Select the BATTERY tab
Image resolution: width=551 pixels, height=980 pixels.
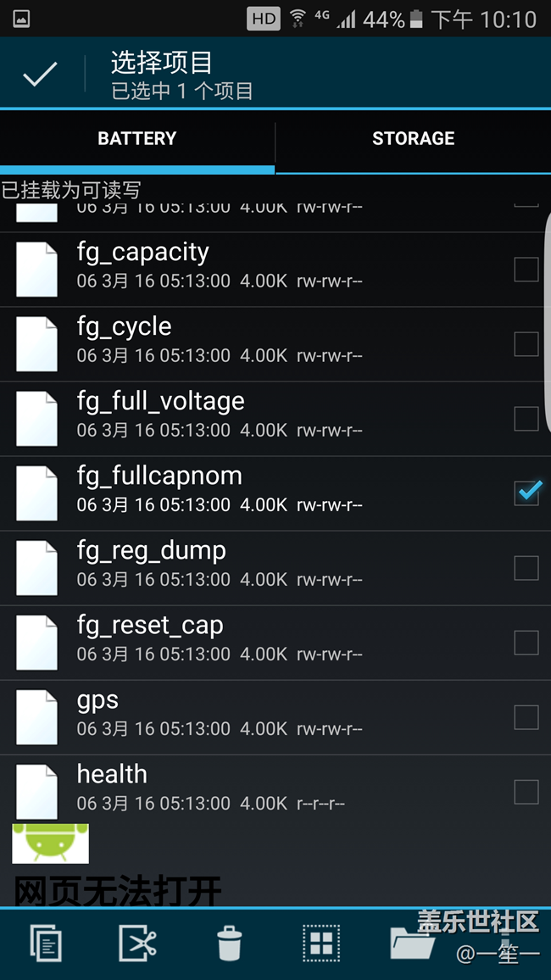(137, 139)
